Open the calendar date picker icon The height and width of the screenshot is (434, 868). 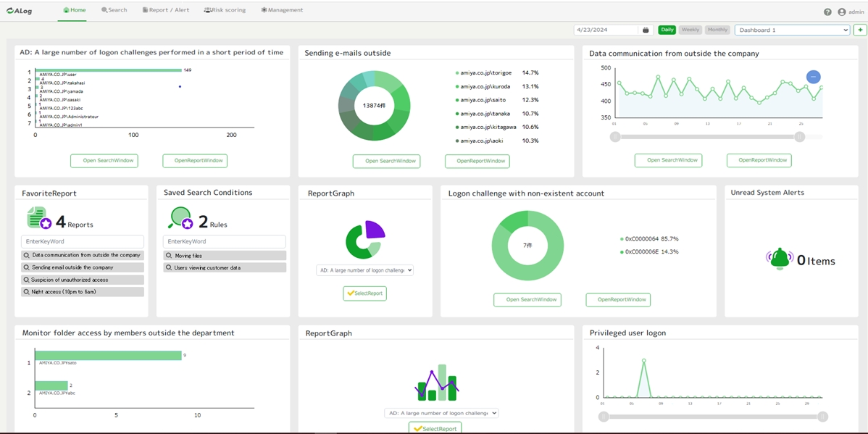pos(646,30)
